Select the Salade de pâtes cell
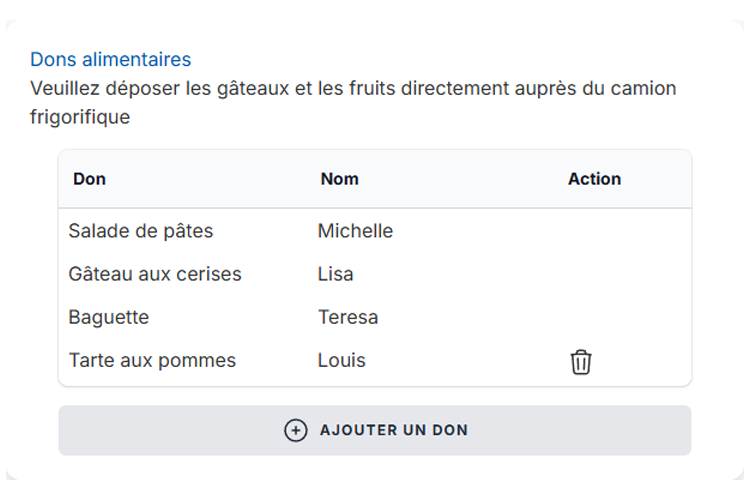 pyautogui.click(x=141, y=231)
